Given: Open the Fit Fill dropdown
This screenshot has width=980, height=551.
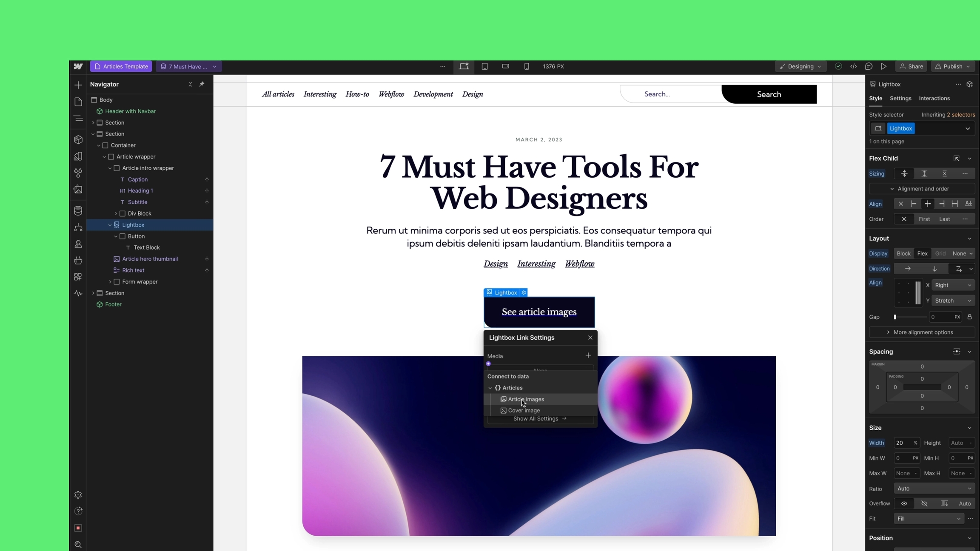Looking at the screenshot, I should tap(928, 519).
